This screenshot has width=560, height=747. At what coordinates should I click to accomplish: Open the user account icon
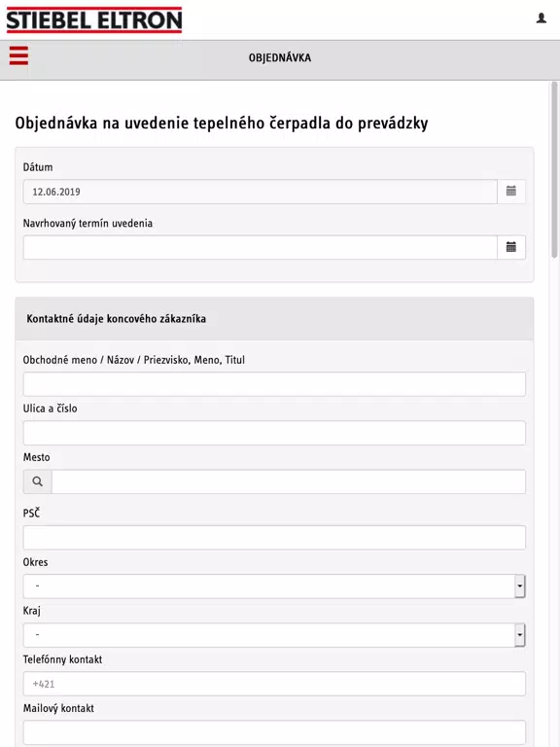point(541,18)
